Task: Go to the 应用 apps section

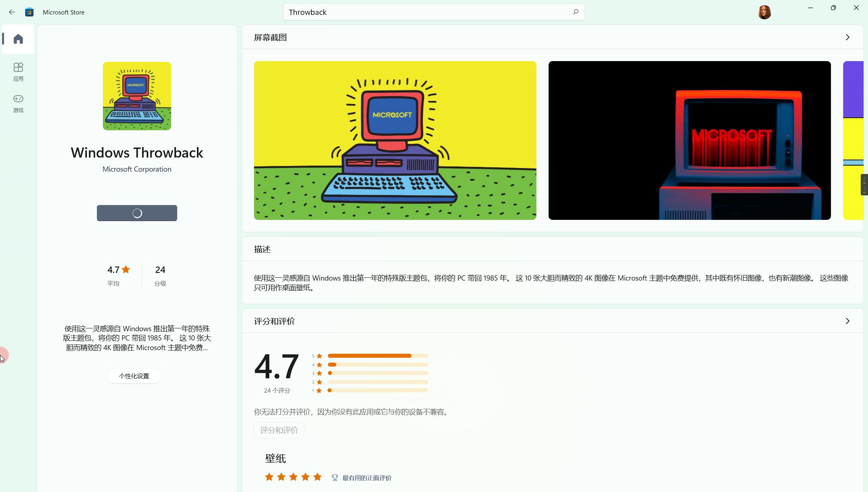Action: tap(18, 72)
